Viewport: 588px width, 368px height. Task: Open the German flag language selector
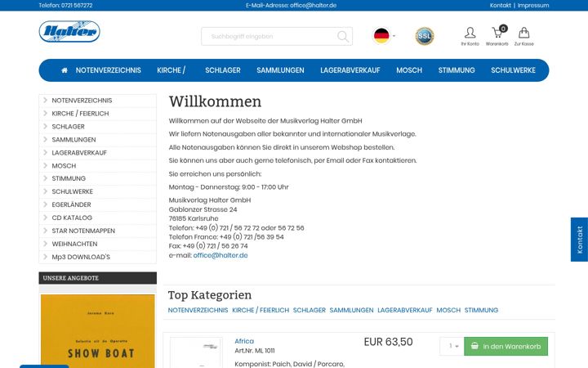(384, 36)
